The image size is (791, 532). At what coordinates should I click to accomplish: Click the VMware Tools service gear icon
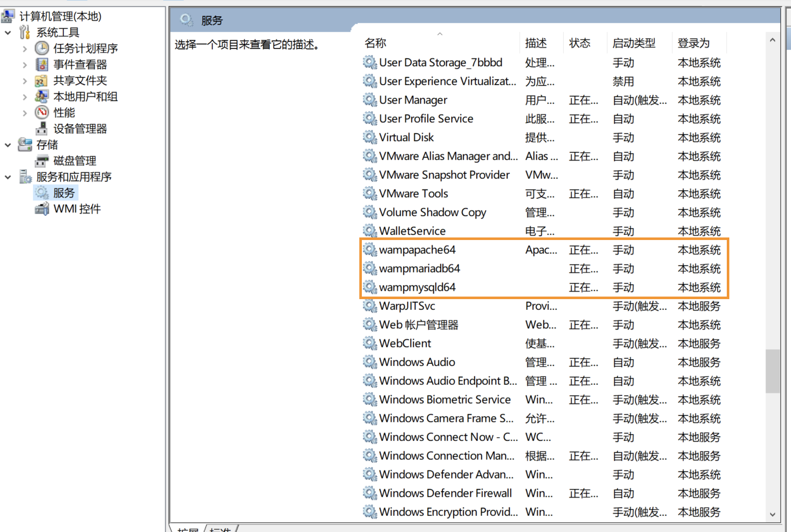(369, 194)
